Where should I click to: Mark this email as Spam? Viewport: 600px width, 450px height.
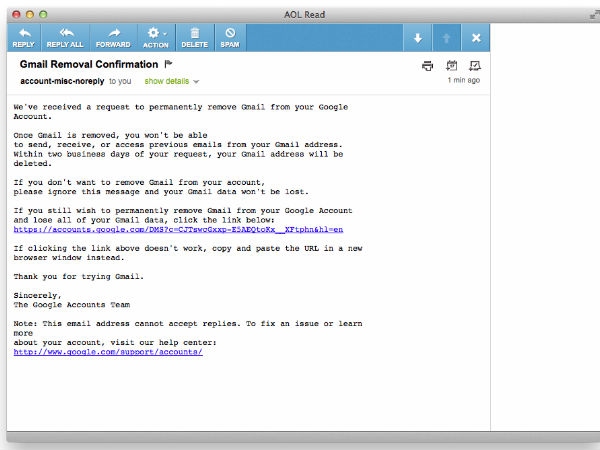[230, 38]
